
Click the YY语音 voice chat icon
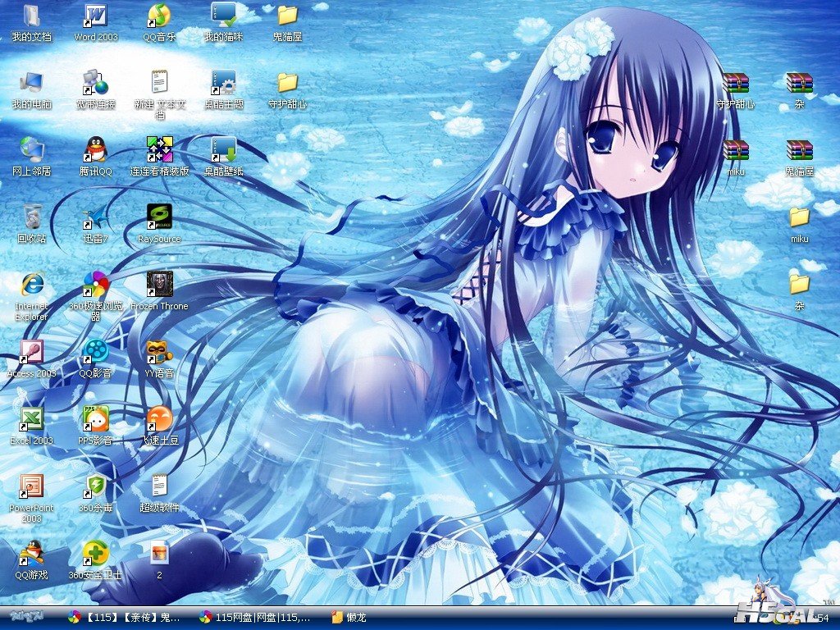[159, 352]
